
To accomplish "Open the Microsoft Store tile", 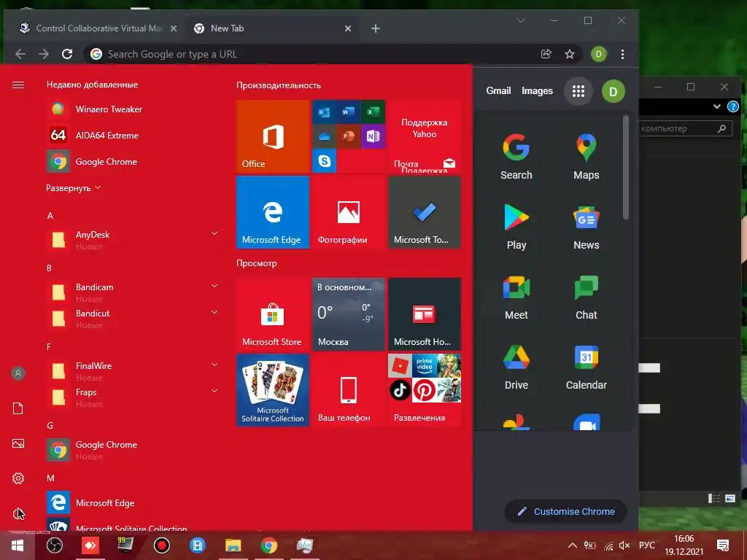I will (273, 314).
